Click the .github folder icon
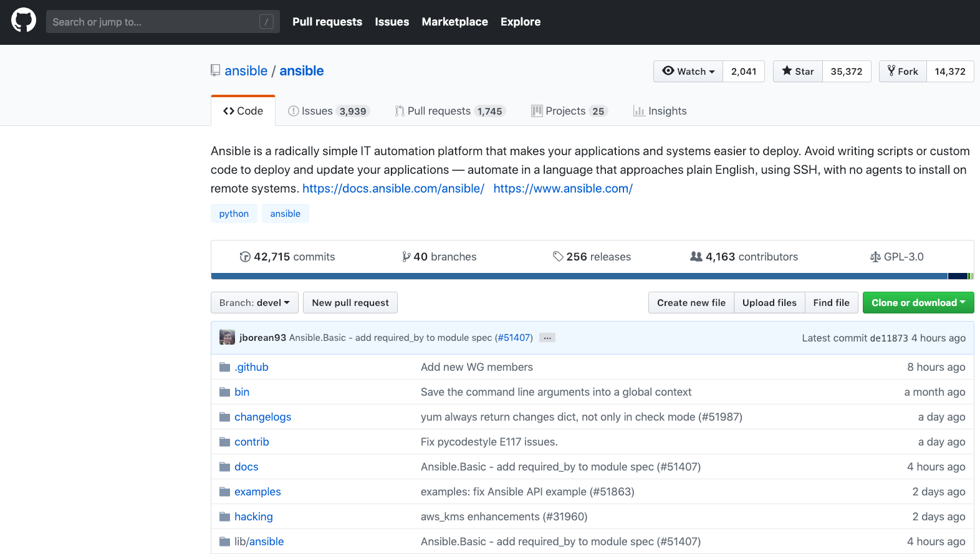 point(225,367)
